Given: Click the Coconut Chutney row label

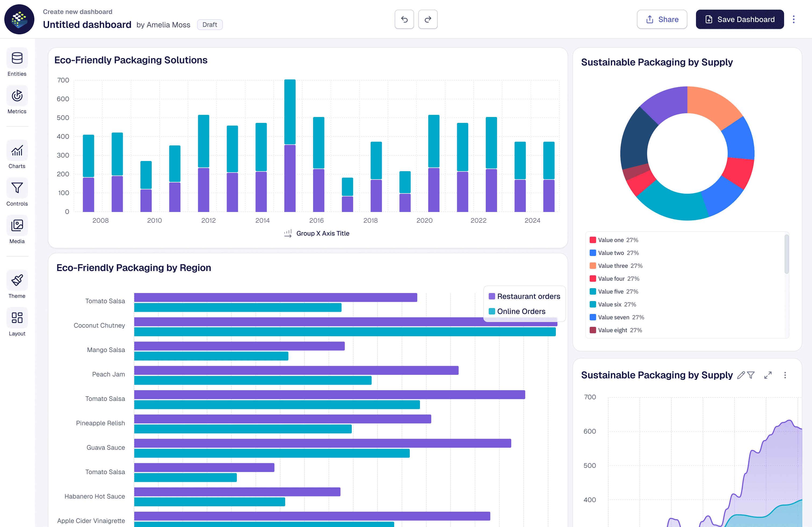Looking at the screenshot, I should point(99,325).
